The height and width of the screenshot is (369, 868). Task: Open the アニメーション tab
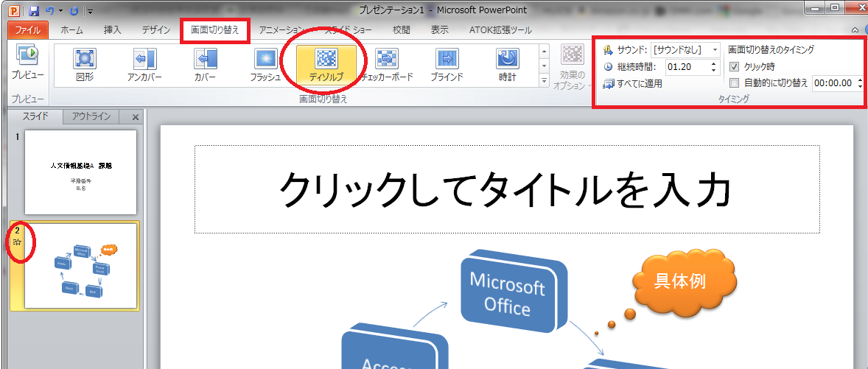pyautogui.click(x=281, y=30)
